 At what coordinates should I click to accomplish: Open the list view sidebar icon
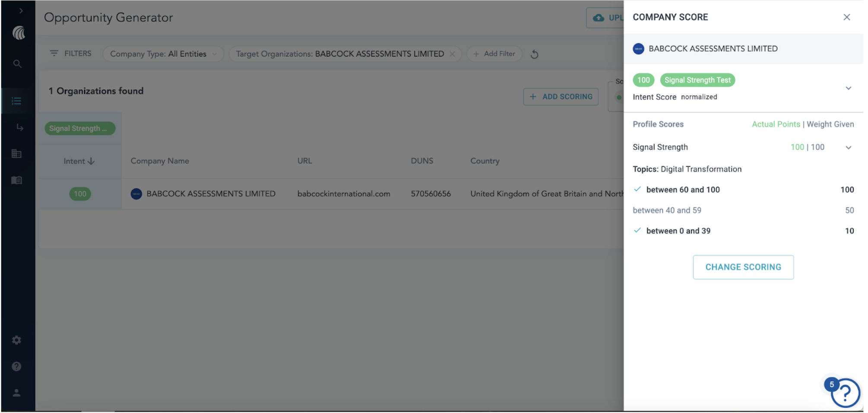17,101
